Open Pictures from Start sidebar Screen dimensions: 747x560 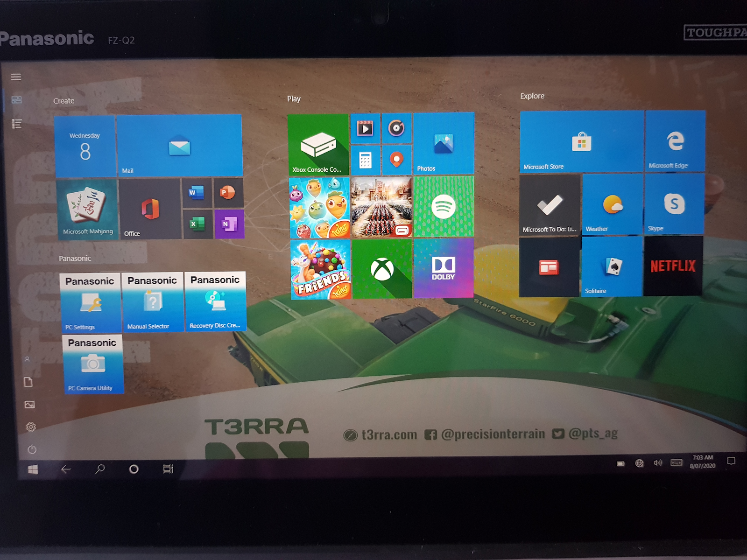point(29,405)
